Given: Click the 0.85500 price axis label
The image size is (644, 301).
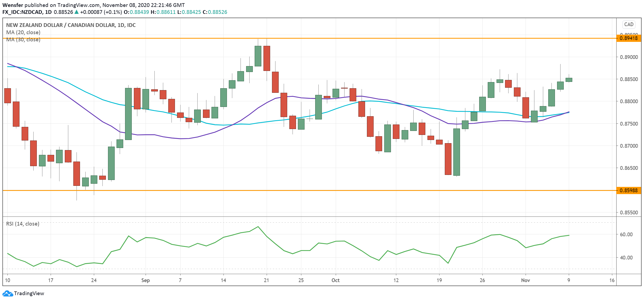Looking at the screenshot, I should tap(629, 212).
